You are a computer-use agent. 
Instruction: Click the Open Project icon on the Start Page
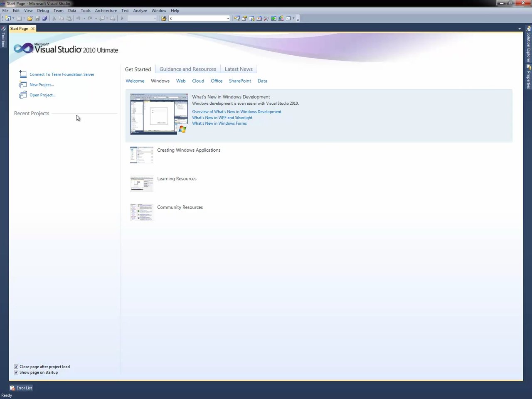click(x=23, y=95)
